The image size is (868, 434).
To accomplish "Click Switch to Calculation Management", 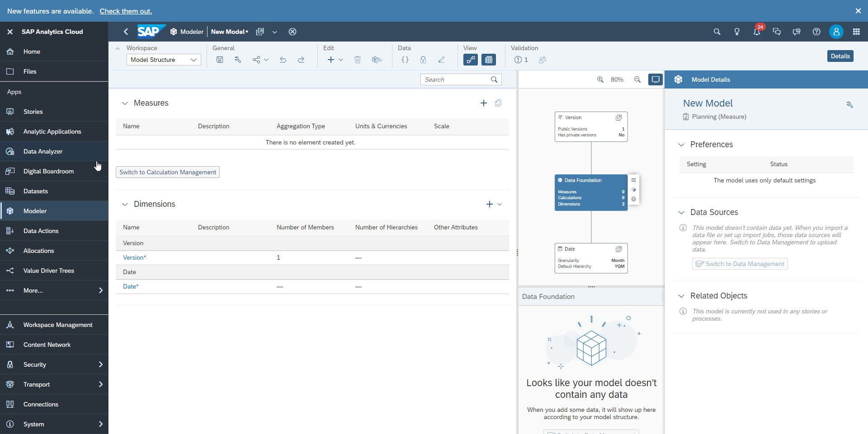I will pos(167,172).
